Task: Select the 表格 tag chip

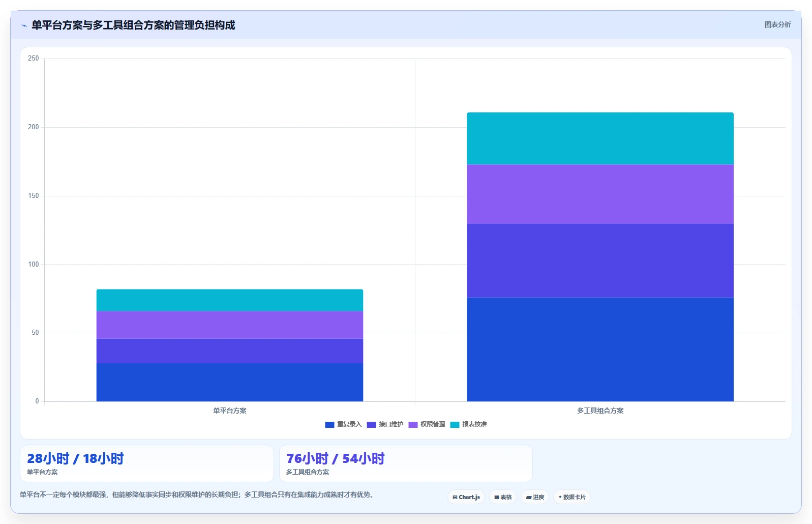Action: 503,497
